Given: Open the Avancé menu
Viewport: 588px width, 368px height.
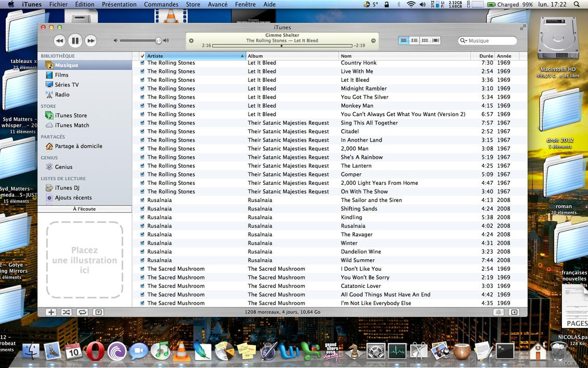Looking at the screenshot, I should coord(217,5).
